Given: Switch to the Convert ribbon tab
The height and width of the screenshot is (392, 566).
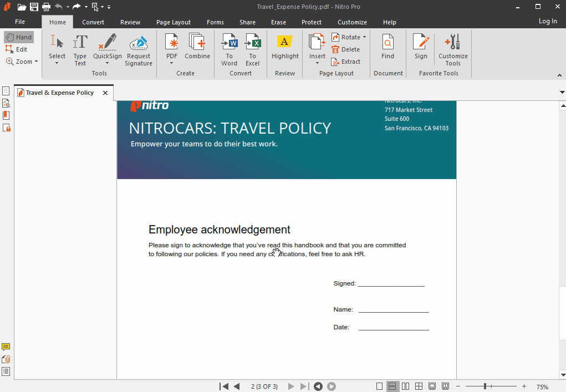Looking at the screenshot, I should pos(93,22).
